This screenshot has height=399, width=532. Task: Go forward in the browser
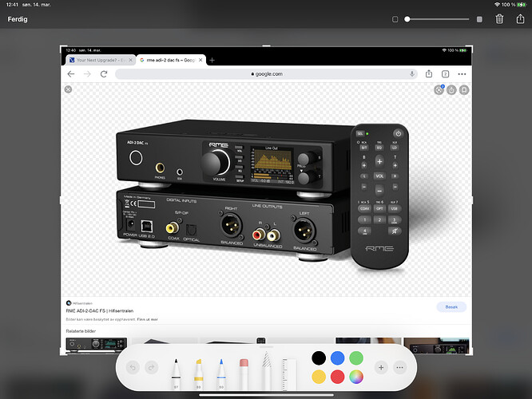pyautogui.click(x=87, y=74)
